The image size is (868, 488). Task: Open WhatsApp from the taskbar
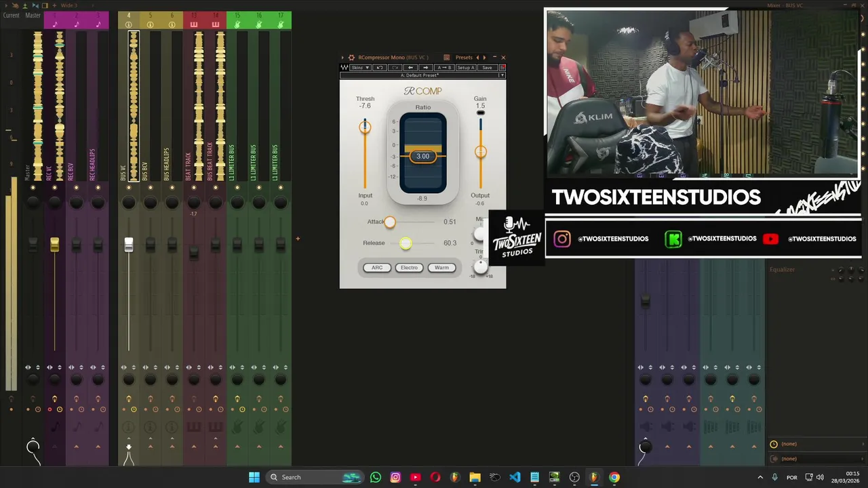click(376, 477)
